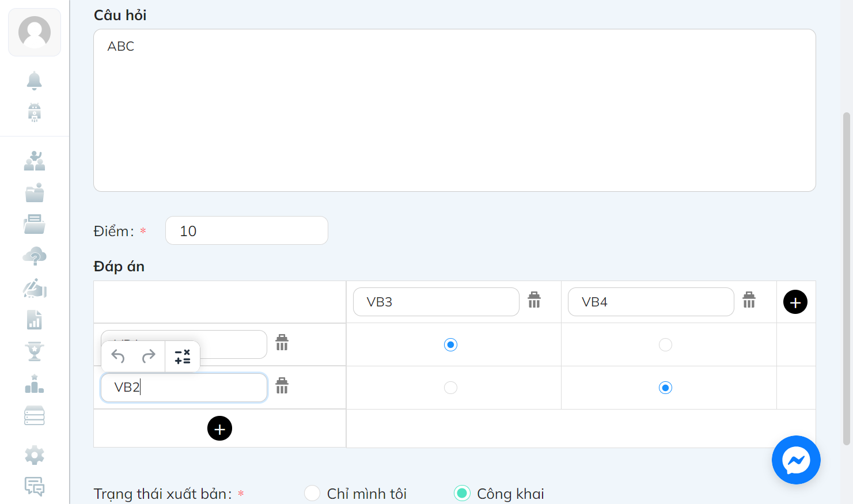Edit the VB3 column header field
The width and height of the screenshot is (853, 504).
tap(436, 302)
